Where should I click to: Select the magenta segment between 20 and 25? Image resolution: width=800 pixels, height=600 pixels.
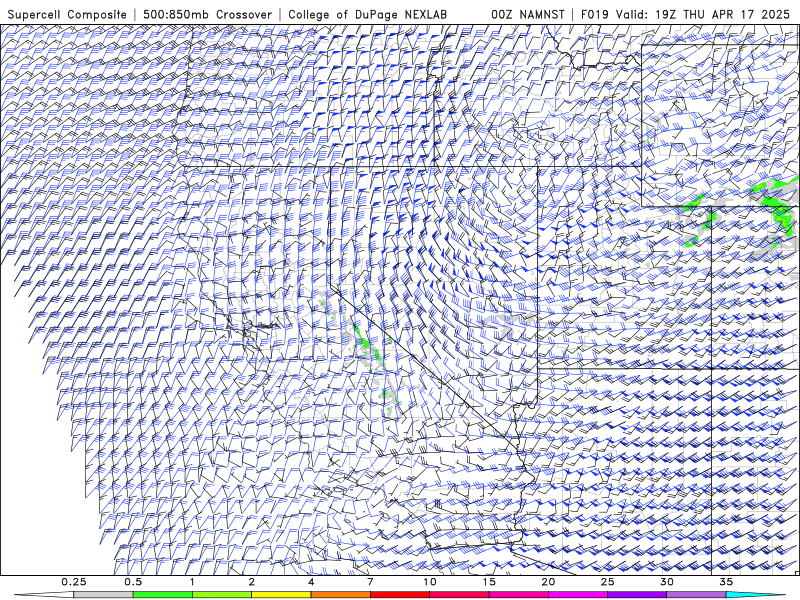pyautogui.click(x=578, y=595)
